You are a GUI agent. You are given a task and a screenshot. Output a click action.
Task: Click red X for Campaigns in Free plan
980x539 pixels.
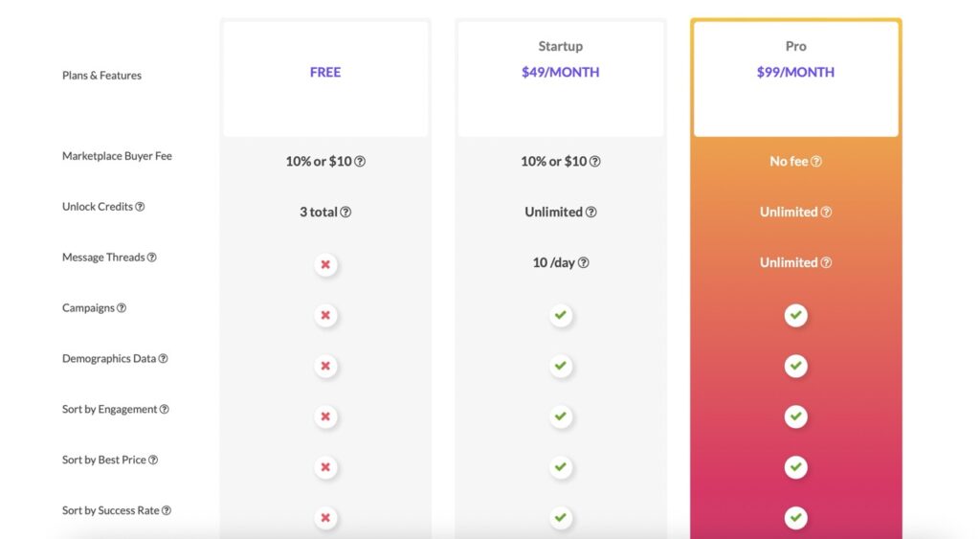point(325,315)
